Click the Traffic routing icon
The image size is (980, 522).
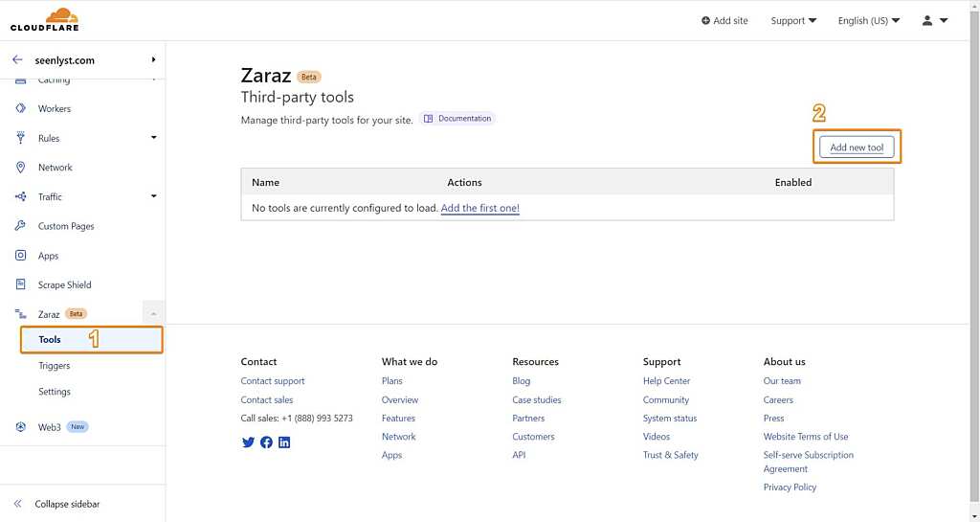[21, 196]
